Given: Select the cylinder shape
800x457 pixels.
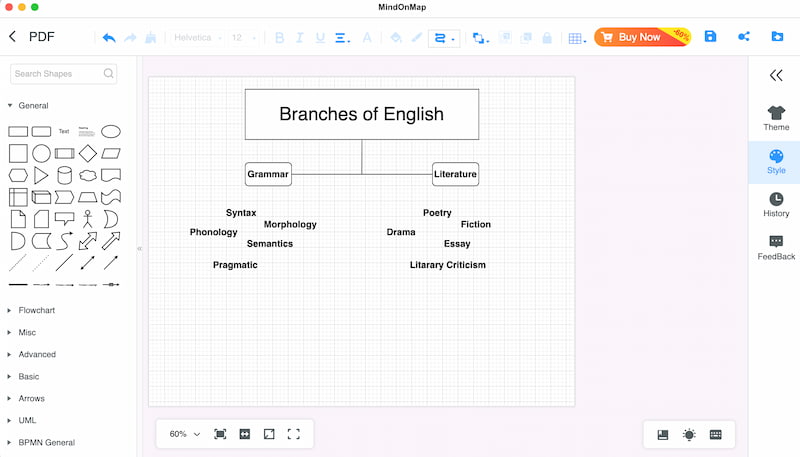Looking at the screenshot, I should pos(64,175).
